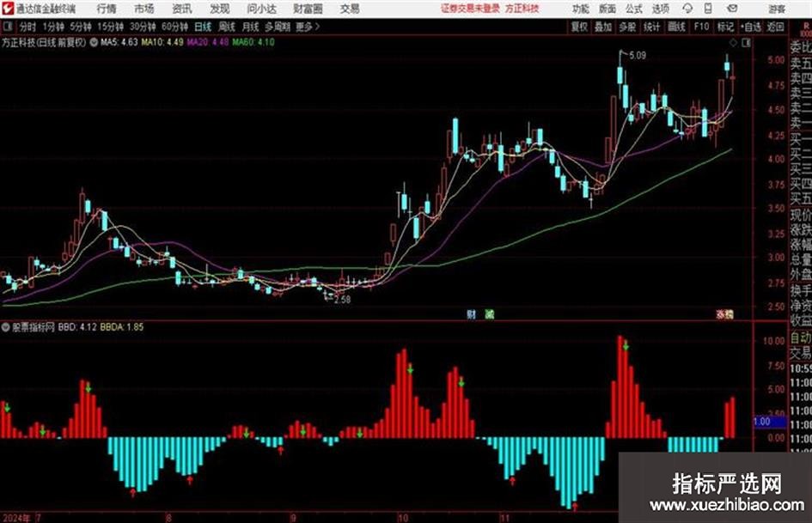The width and height of the screenshot is (812, 523).
Task: Click the 叠加 overlay button
Action: 603,27
